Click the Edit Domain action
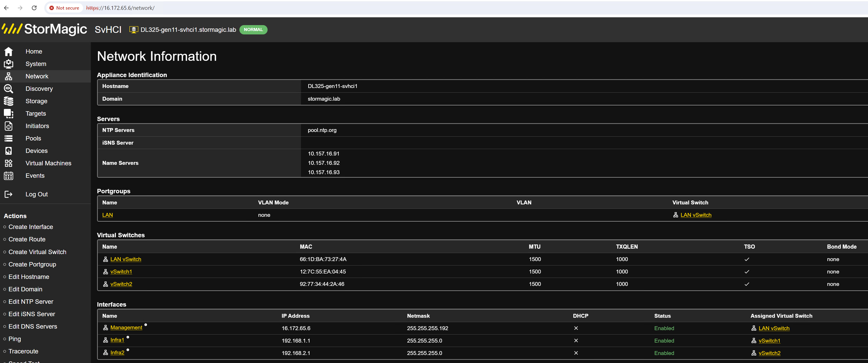This screenshot has width=868, height=363. tap(25, 289)
